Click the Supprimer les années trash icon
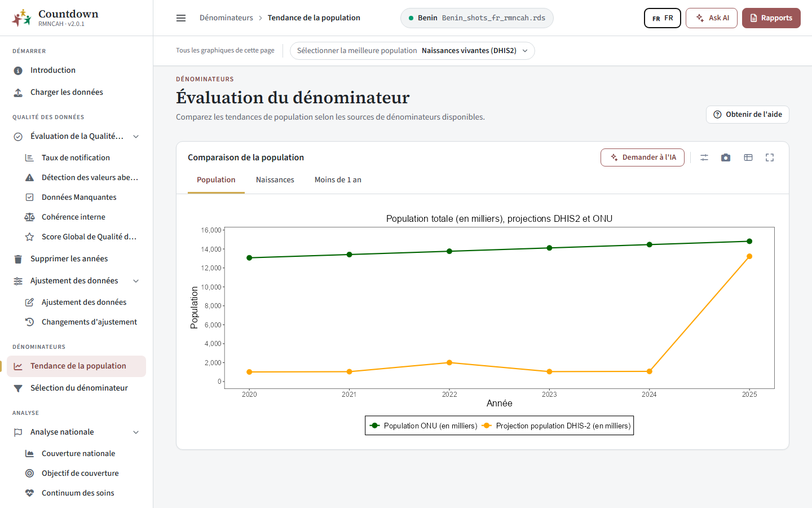This screenshot has width=812, height=508. pos(18,259)
